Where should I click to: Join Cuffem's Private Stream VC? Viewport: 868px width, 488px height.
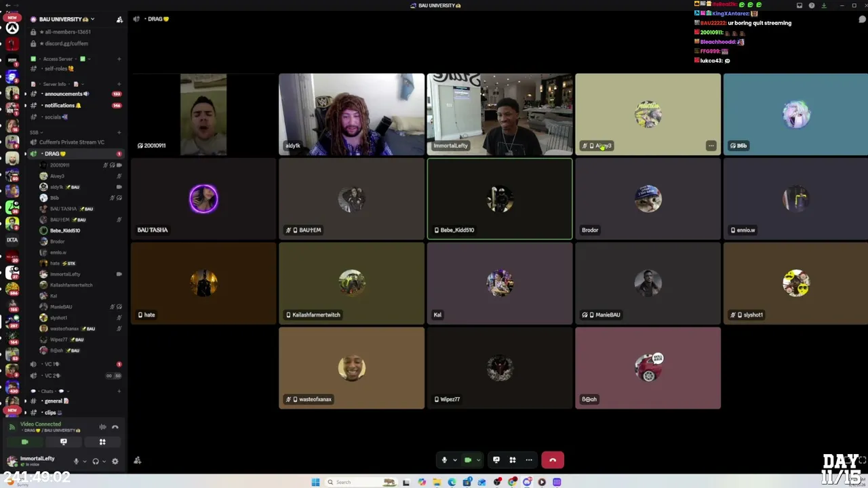[75, 142]
